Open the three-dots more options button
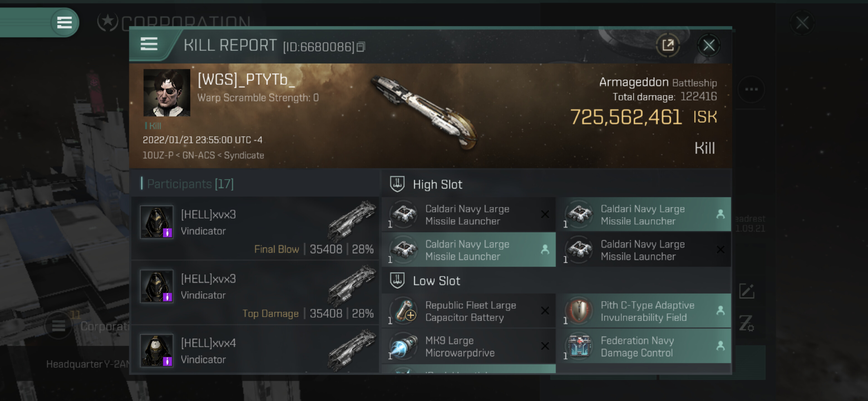This screenshot has width=868, height=401. click(751, 89)
